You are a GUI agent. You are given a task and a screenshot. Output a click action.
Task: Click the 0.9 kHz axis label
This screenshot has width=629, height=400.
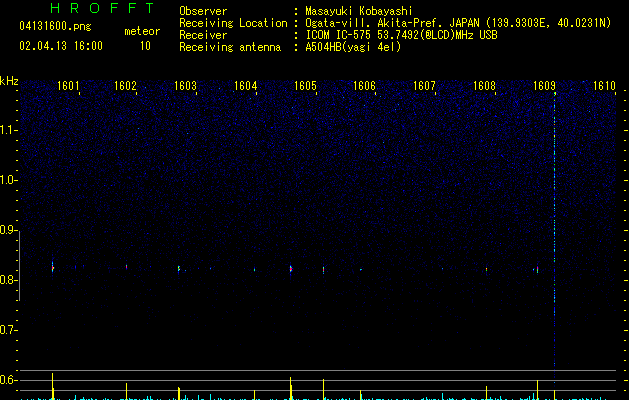[8, 230]
